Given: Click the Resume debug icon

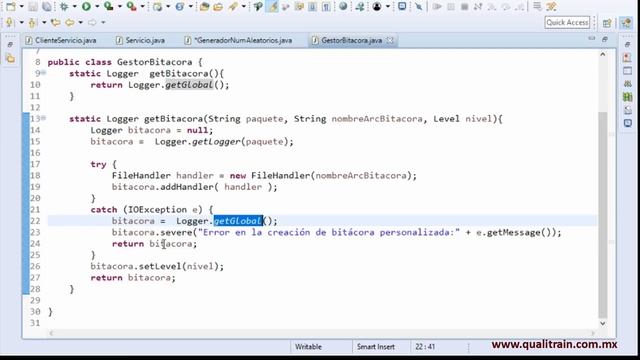Looking at the screenshot, I should [x=437, y=6].
